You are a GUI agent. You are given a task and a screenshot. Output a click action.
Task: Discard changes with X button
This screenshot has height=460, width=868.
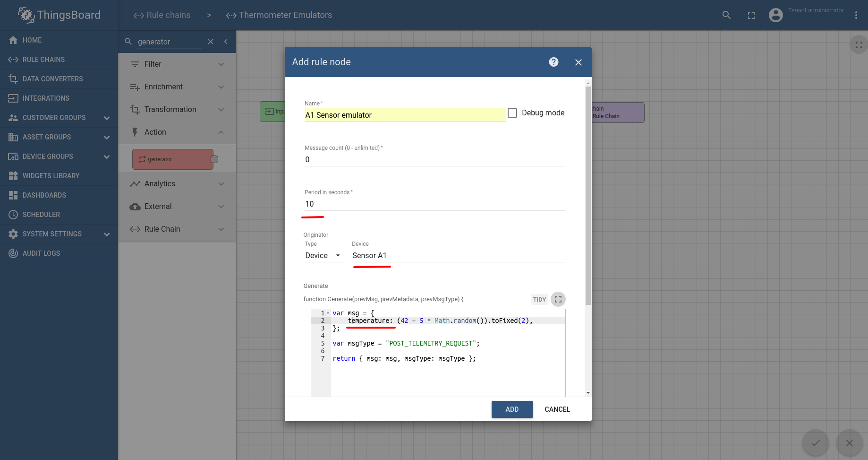(x=850, y=443)
